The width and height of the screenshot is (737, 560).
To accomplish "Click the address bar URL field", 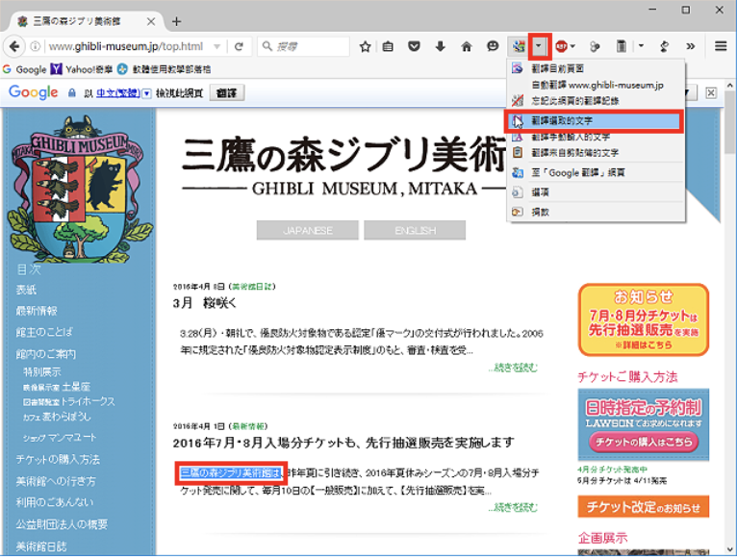I will point(126,46).
